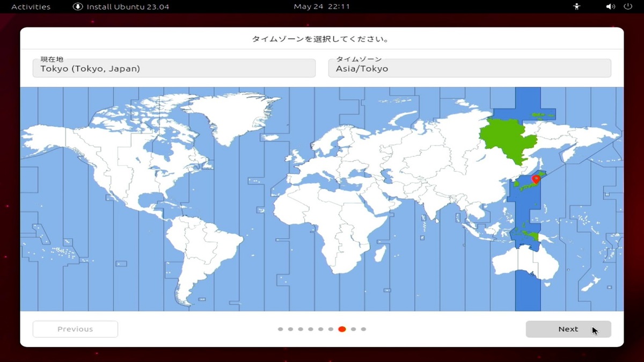Open the accessibility menu icon
This screenshot has width=644, height=362.
[x=577, y=7]
